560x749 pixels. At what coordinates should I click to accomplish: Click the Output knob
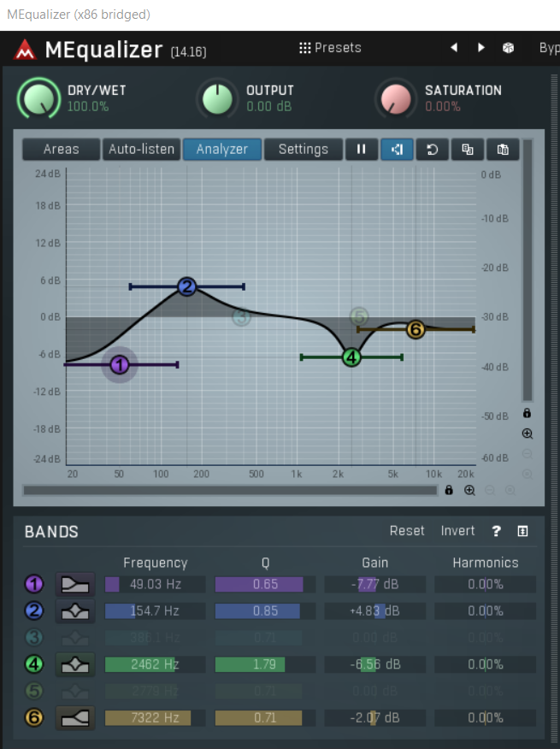coord(217,98)
